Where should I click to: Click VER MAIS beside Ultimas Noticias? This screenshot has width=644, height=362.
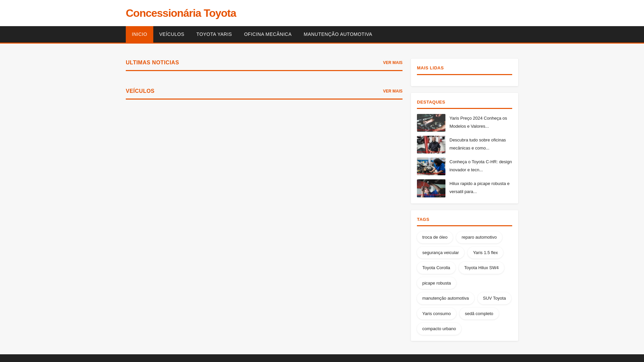pos(392,63)
